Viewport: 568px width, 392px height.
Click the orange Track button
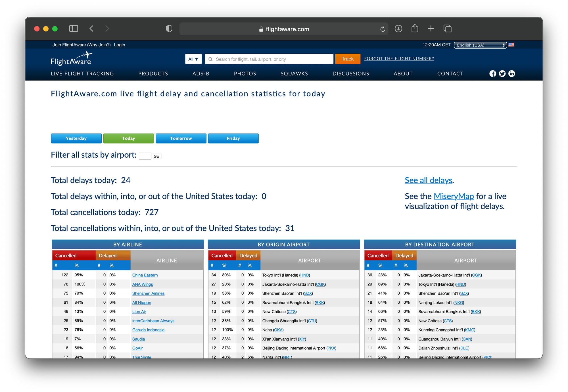tap(348, 59)
